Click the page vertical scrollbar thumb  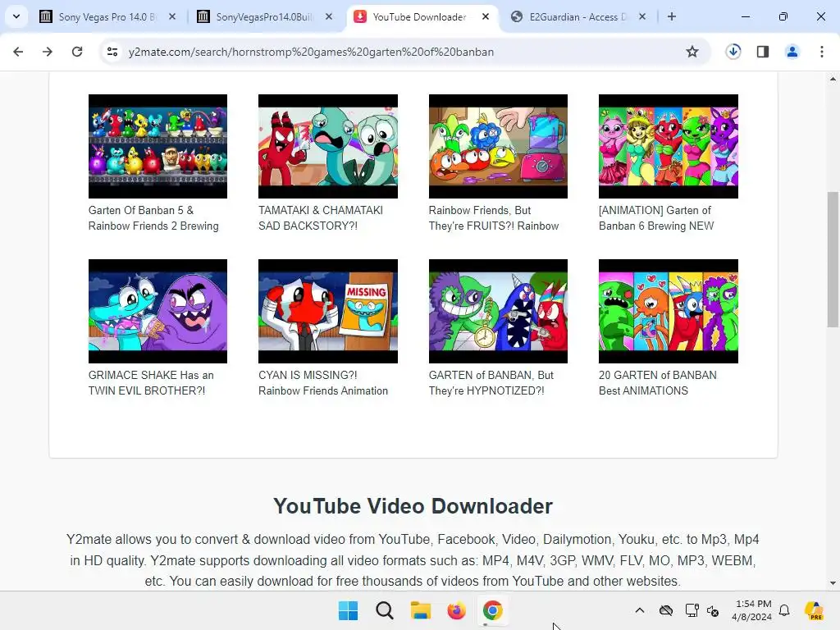(x=833, y=259)
